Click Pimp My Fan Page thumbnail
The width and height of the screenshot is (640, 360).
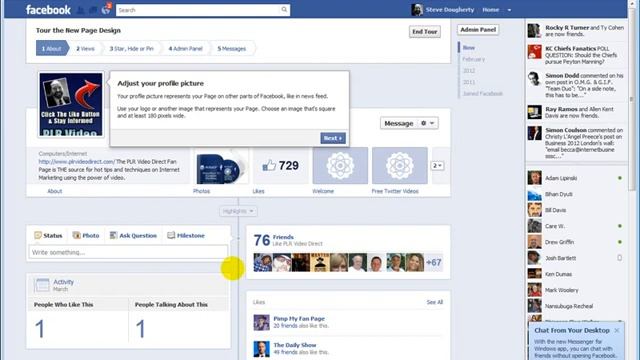261,322
